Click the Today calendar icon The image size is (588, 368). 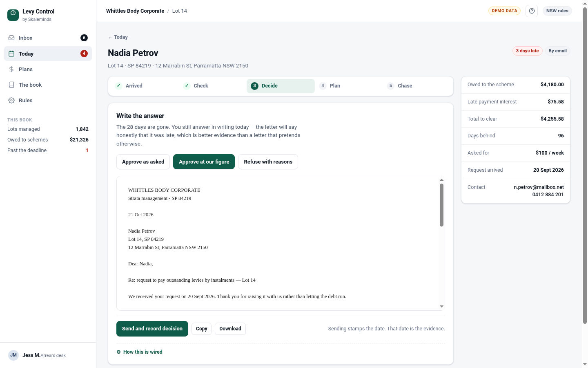tap(11, 54)
